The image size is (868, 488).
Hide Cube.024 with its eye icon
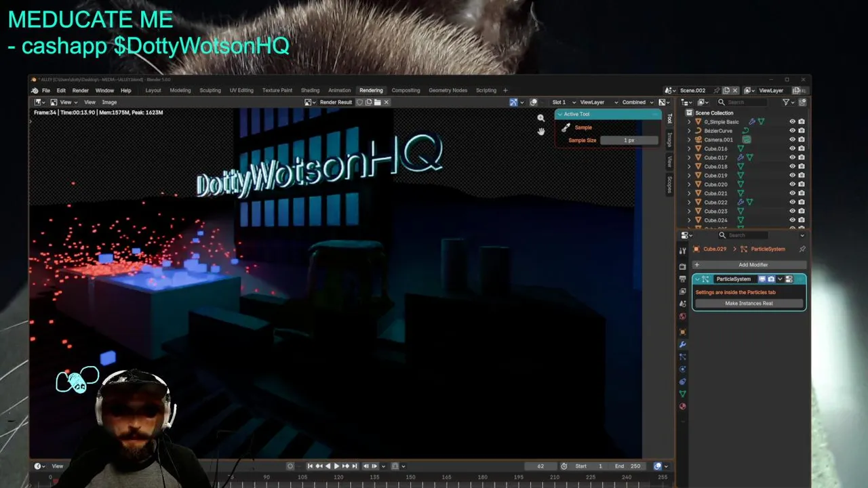[792, 220]
